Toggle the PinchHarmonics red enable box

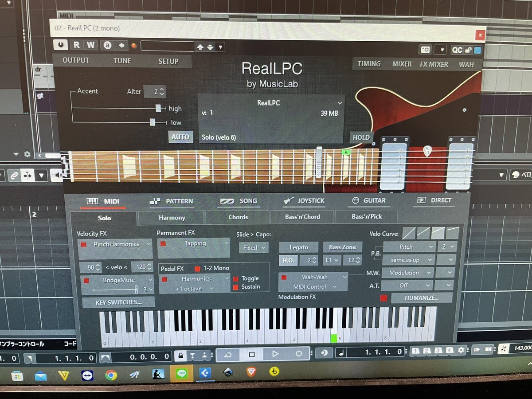click(x=83, y=244)
